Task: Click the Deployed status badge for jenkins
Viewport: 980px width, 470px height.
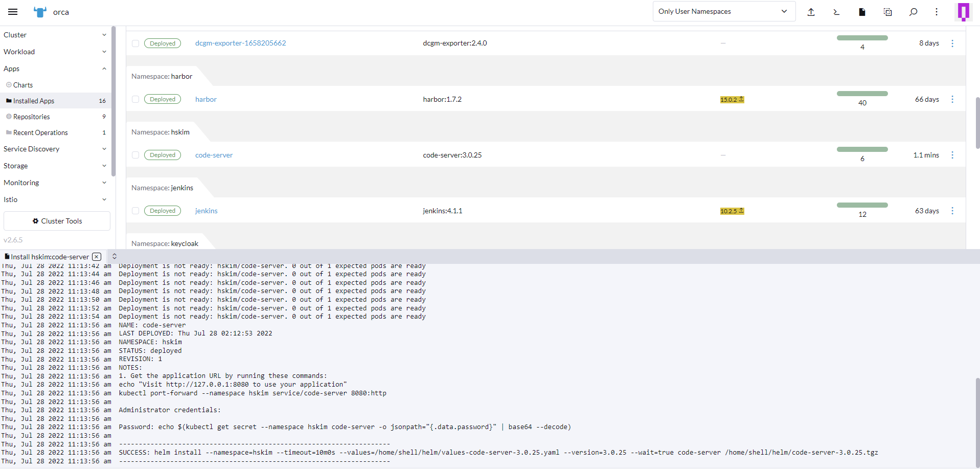Action: (163, 211)
